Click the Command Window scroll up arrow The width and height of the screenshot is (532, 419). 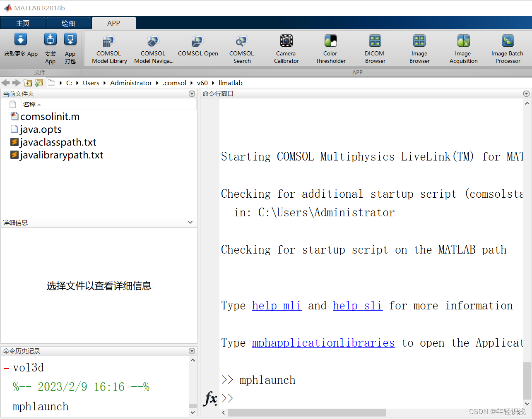[527, 103]
